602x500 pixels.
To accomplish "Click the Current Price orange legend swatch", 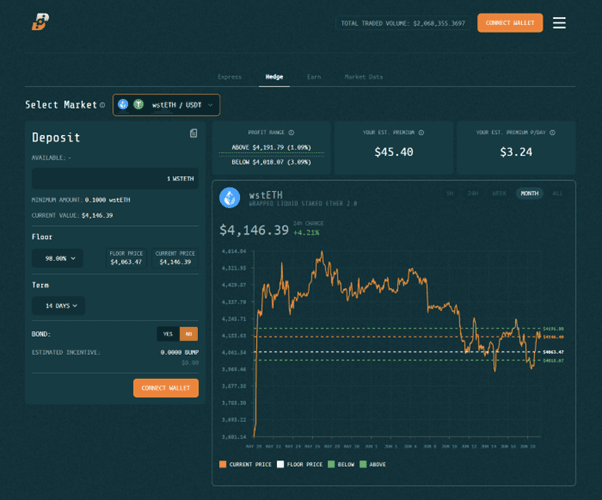I will [x=222, y=465].
